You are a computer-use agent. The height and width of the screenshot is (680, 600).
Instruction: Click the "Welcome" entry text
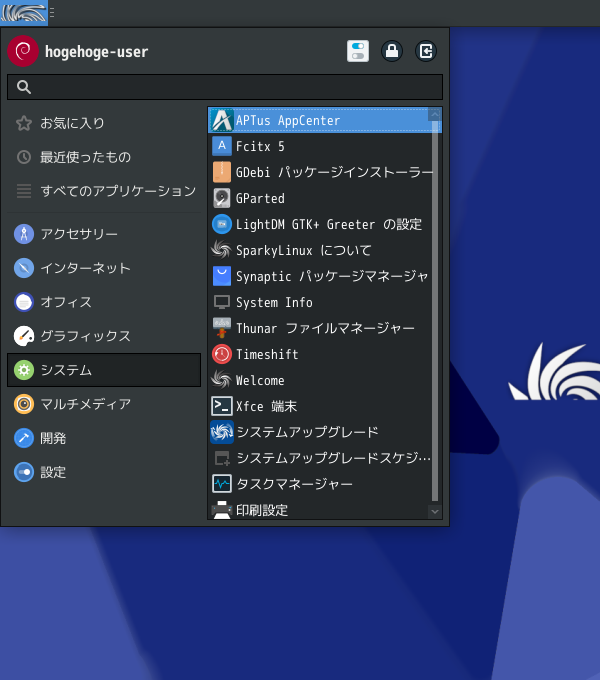[260, 380]
